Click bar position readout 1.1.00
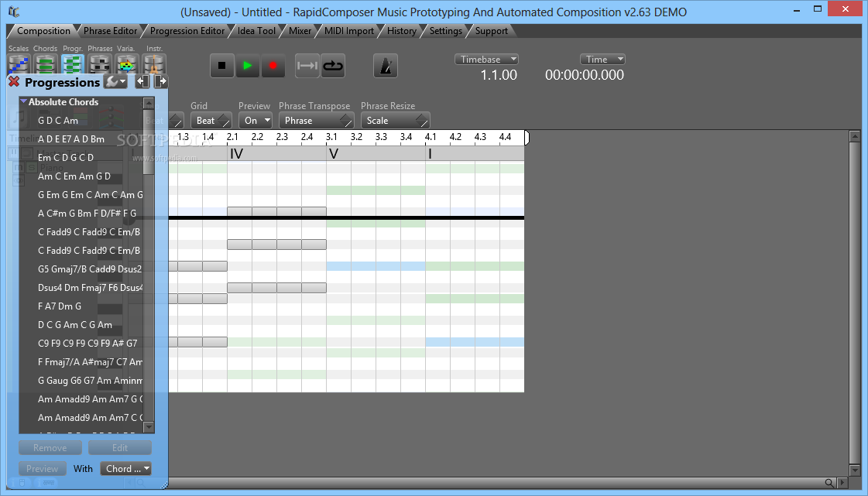Image resolution: width=868 pixels, height=496 pixels. (x=499, y=75)
